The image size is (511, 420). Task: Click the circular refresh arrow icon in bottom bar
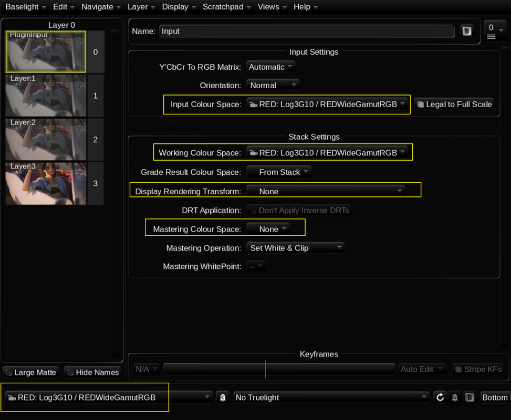(440, 397)
